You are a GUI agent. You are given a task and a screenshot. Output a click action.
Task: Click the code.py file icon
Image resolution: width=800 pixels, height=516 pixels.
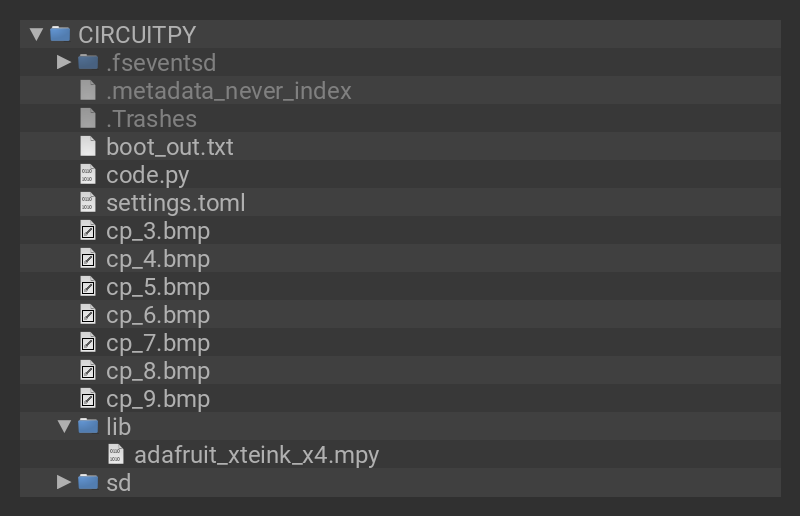point(88,174)
